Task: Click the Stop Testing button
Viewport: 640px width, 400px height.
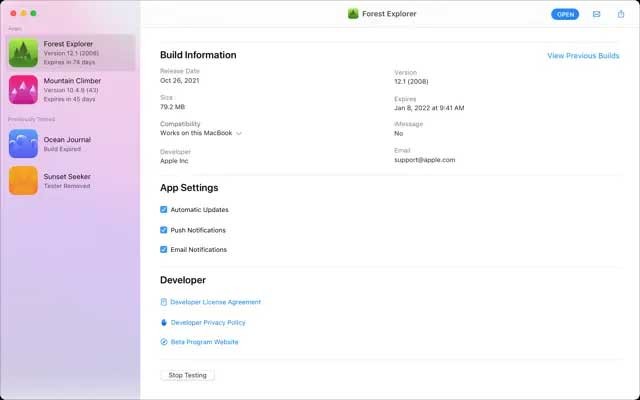Action: [188, 375]
